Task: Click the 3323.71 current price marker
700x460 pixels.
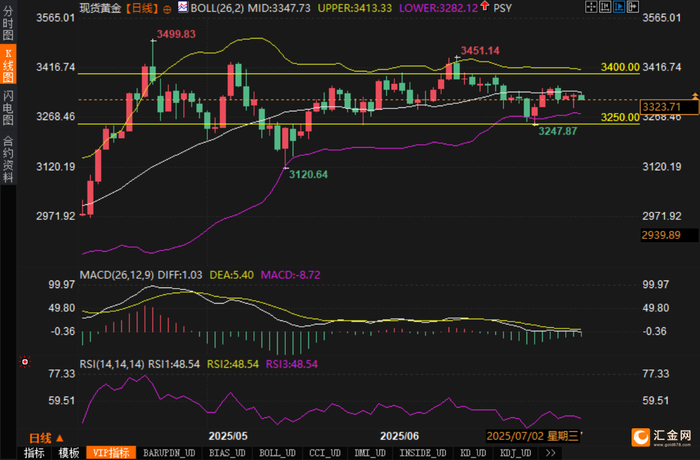Action: [669, 107]
